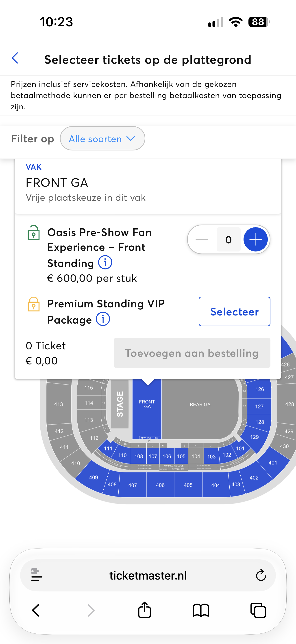Viewport: 296px width, 644px height.
Task: Go back with Safari back arrow
Action: (x=36, y=610)
